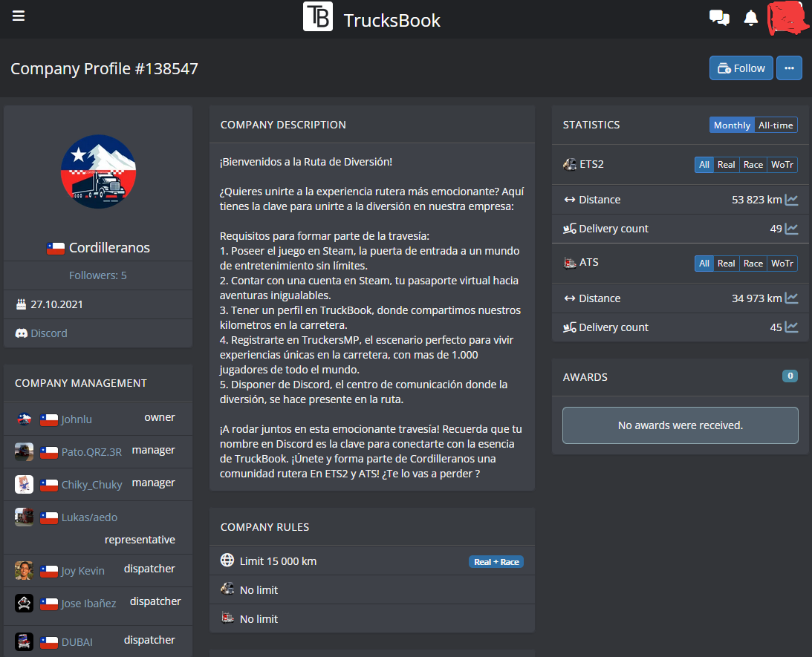Click the No awards were received box
This screenshot has width=812, height=657.
pyautogui.click(x=680, y=425)
